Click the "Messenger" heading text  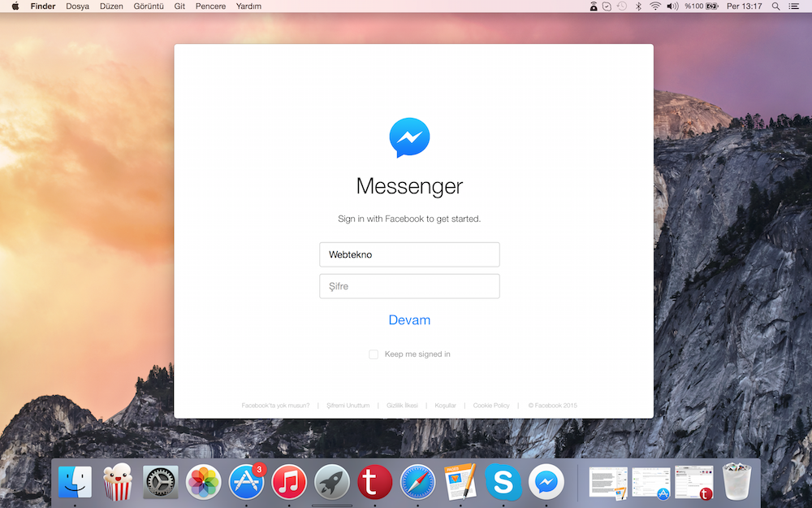pyautogui.click(x=409, y=186)
